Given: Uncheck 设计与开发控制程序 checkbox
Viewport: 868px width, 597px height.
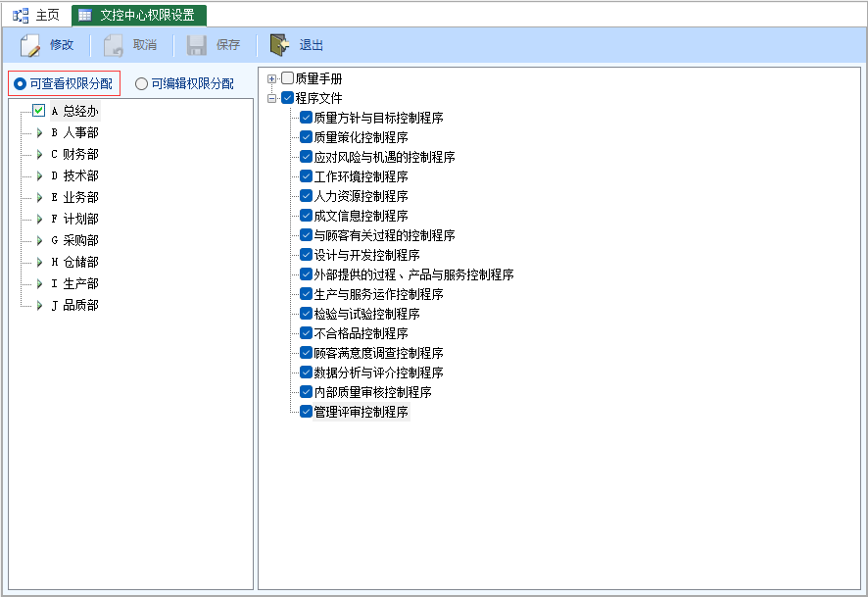Looking at the screenshot, I should pos(306,255).
